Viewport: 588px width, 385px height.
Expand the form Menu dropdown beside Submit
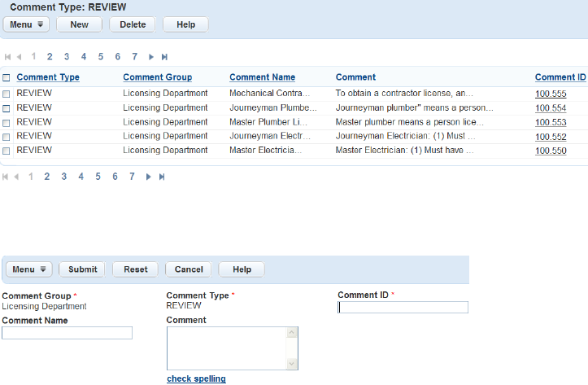coord(29,269)
